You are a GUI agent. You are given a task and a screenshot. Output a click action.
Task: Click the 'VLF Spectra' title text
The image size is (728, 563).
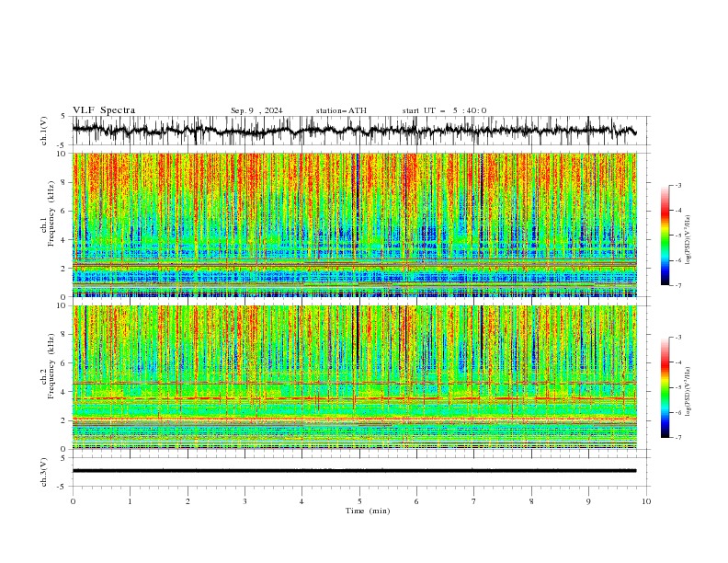click(x=104, y=110)
